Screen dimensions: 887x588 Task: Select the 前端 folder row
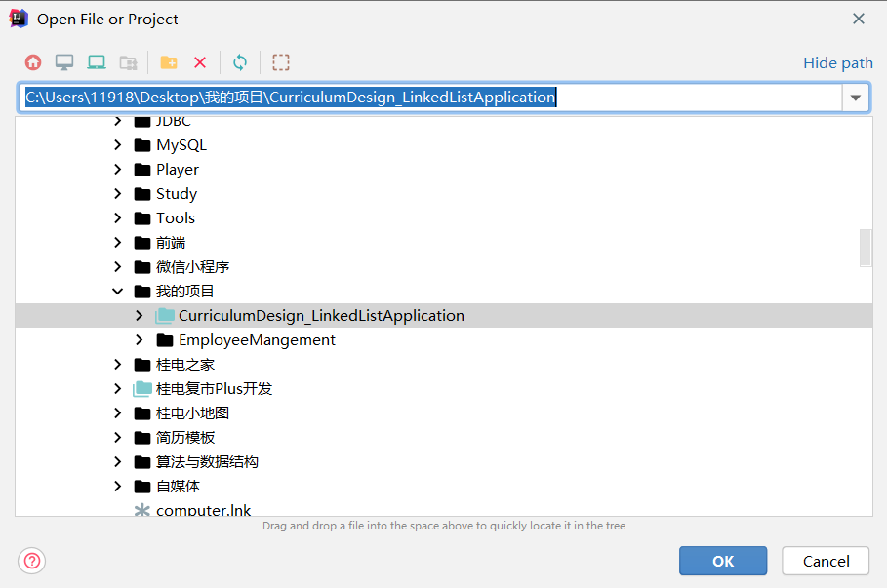(443, 243)
